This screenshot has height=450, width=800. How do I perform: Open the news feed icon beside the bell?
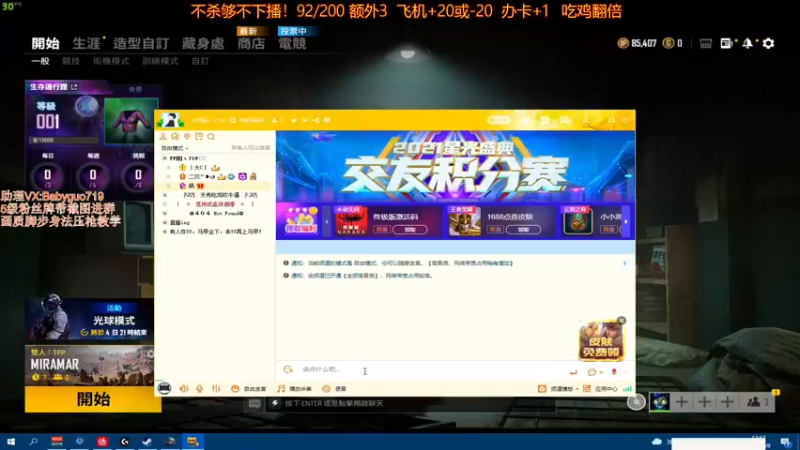(x=726, y=44)
